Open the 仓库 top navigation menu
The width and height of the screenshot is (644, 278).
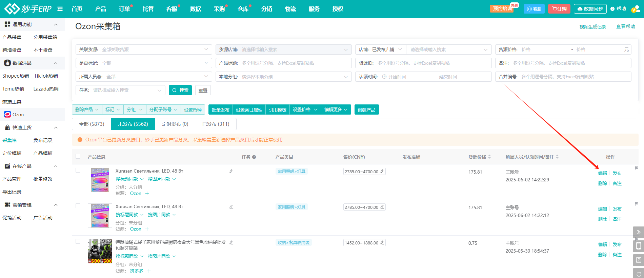click(x=243, y=9)
